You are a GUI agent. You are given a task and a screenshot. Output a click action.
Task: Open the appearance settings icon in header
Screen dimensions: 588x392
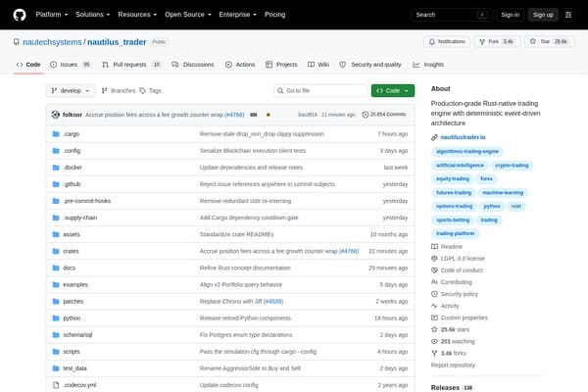pyautogui.click(x=568, y=15)
